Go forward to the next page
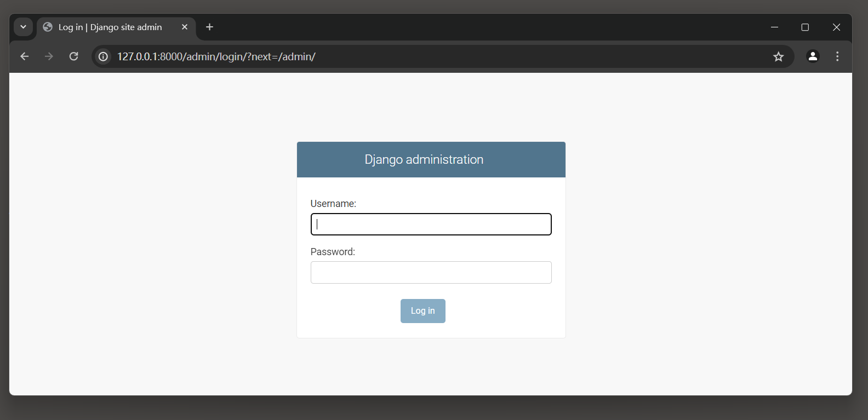The height and width of the screenshot is (420, 868). coord(49,56)
